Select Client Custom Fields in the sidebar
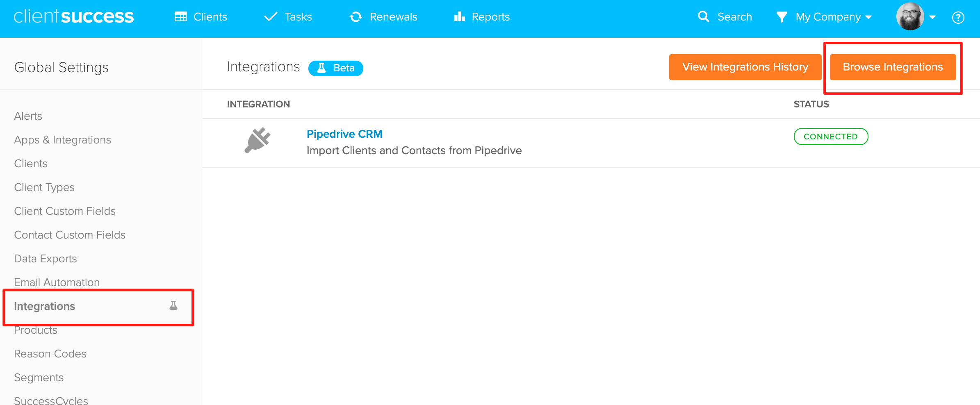 (65, 211)
